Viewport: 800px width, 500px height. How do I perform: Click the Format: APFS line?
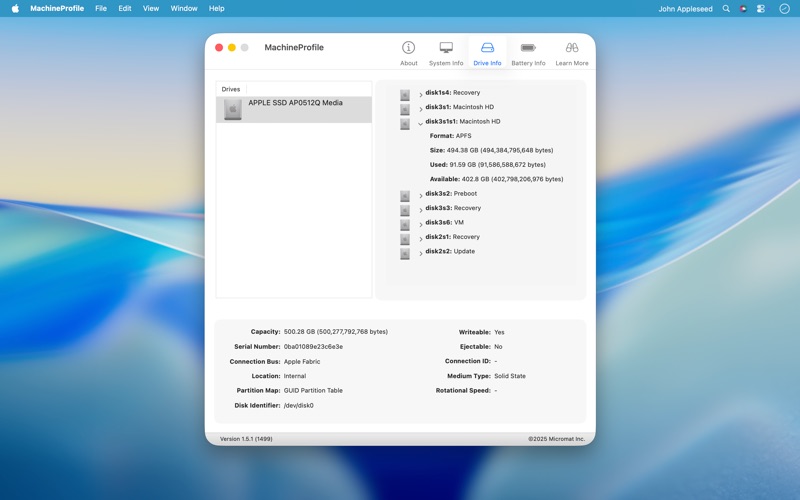pos(451,136)
